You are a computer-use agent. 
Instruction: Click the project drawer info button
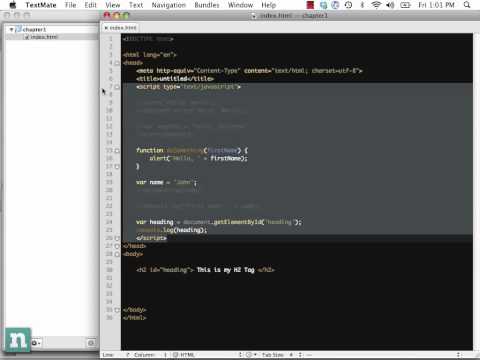tap(91, 343)
